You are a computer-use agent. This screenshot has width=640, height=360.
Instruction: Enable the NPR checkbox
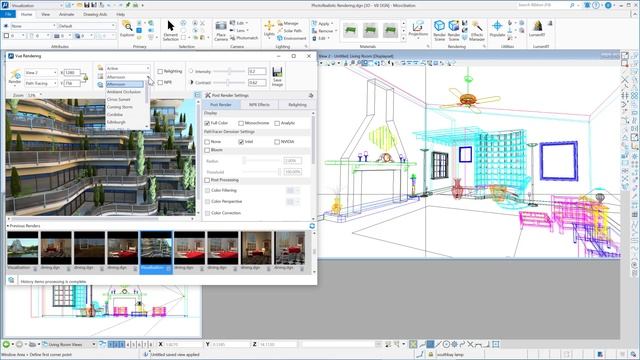(160, 82)
